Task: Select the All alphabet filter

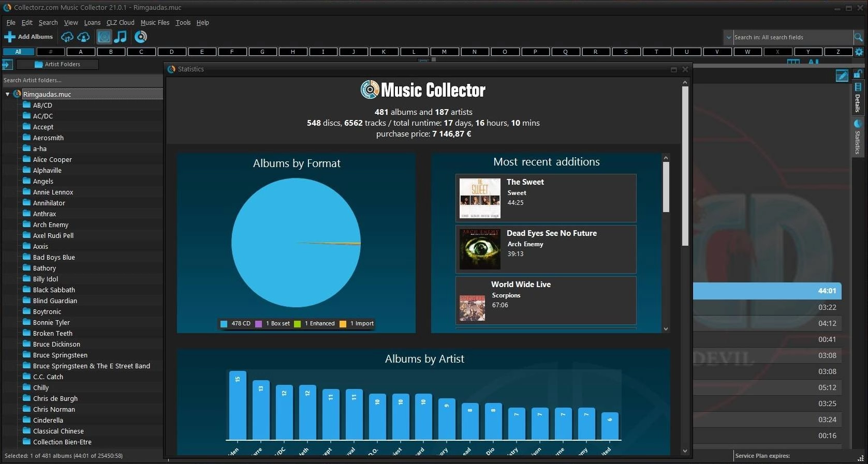Action: [18, 52]
